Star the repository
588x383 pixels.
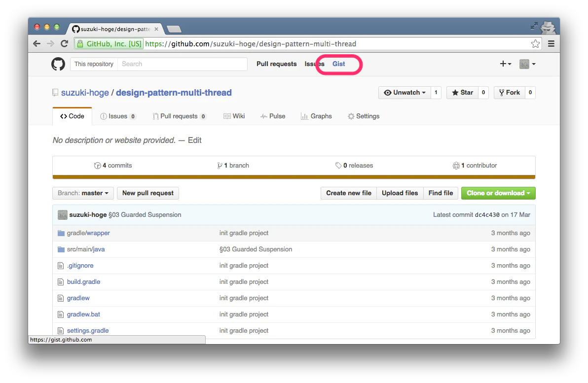click(x=462, y=93)
